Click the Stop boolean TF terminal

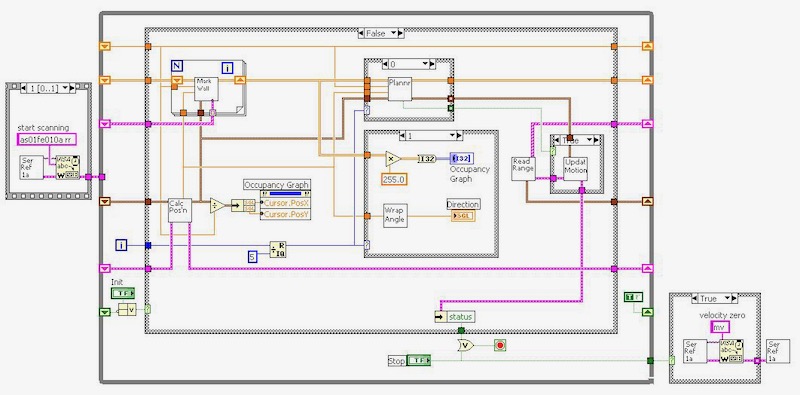[x=419, y=361]
